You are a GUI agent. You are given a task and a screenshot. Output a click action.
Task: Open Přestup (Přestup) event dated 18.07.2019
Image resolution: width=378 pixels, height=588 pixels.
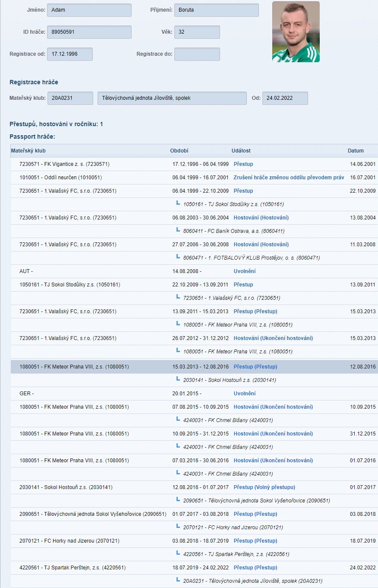255,541
